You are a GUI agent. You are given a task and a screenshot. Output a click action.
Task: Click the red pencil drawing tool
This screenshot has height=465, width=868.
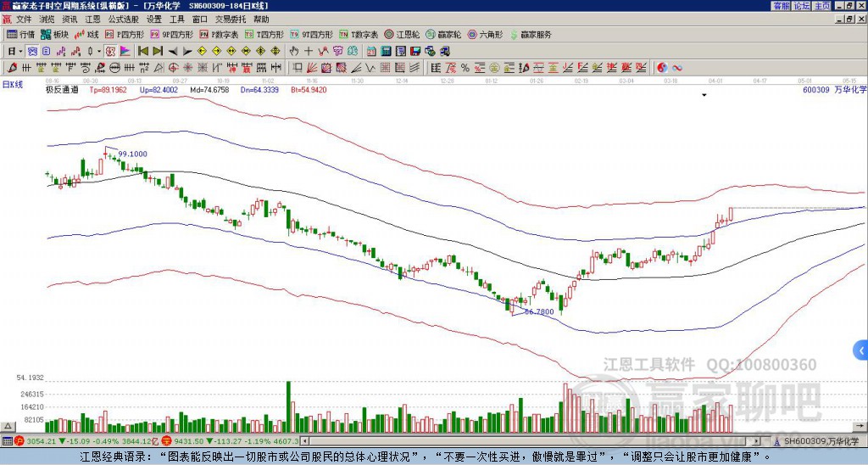10,68
